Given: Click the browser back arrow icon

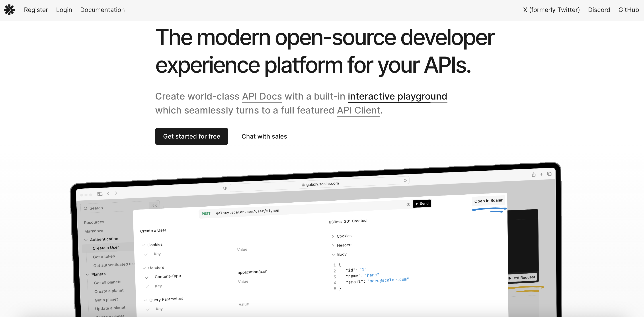Looking at the screenshot, I should click(x=108, y=194).
